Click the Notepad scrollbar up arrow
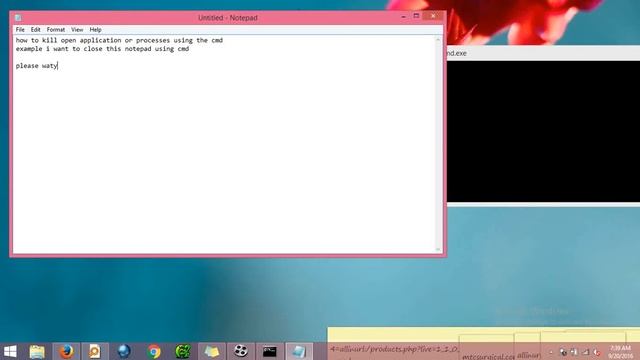This screenshot has width=640, height=360. click(438, 40)
